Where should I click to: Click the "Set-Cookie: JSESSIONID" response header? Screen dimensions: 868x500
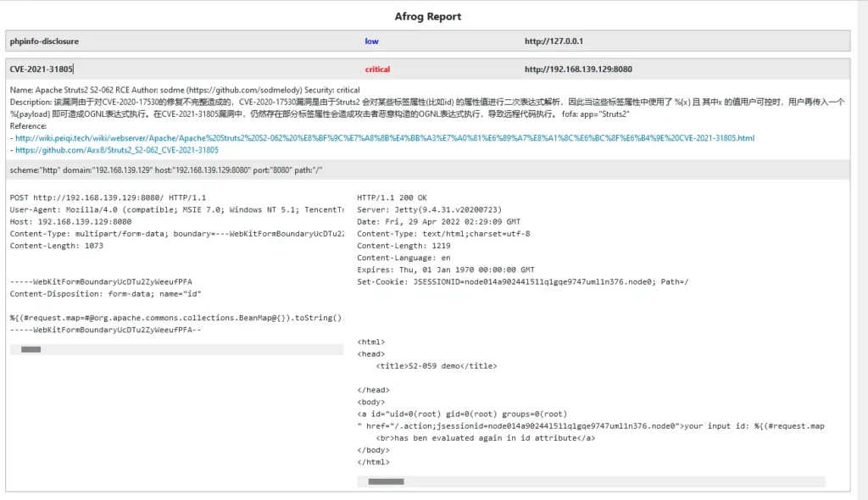click(523, 282)
